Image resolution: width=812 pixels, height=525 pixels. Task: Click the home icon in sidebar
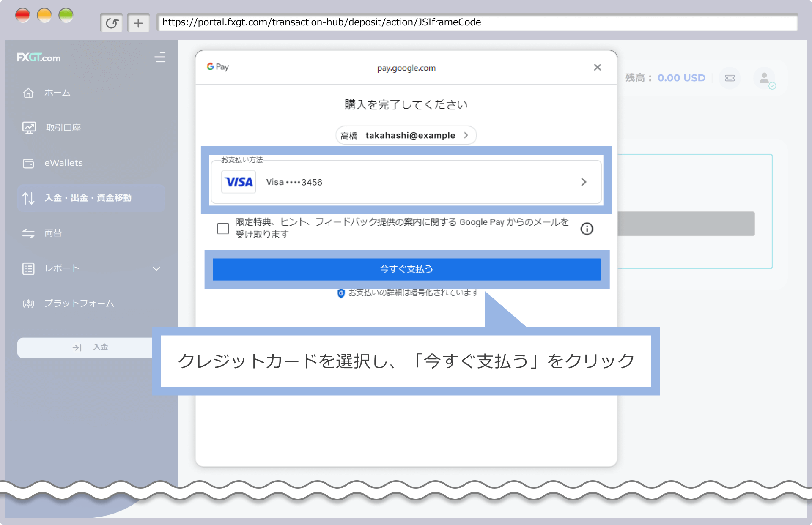[x=28, y=93]
